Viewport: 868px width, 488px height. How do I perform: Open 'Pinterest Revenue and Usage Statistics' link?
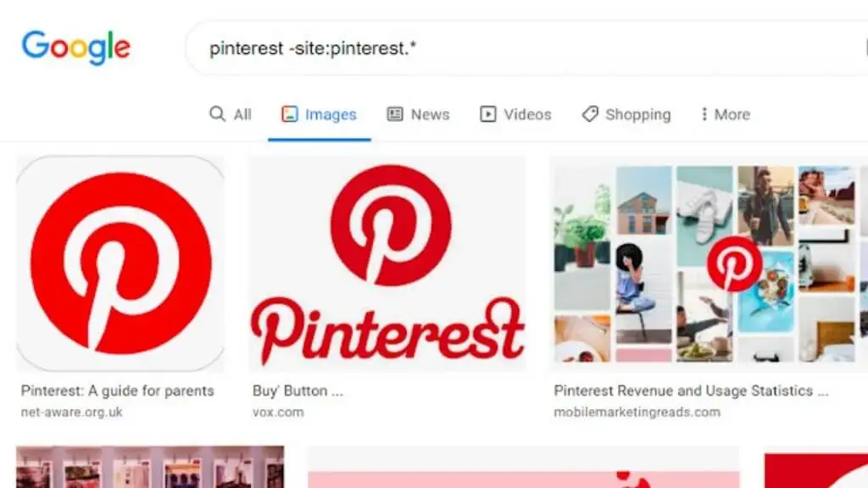click(x=692, y=391)
